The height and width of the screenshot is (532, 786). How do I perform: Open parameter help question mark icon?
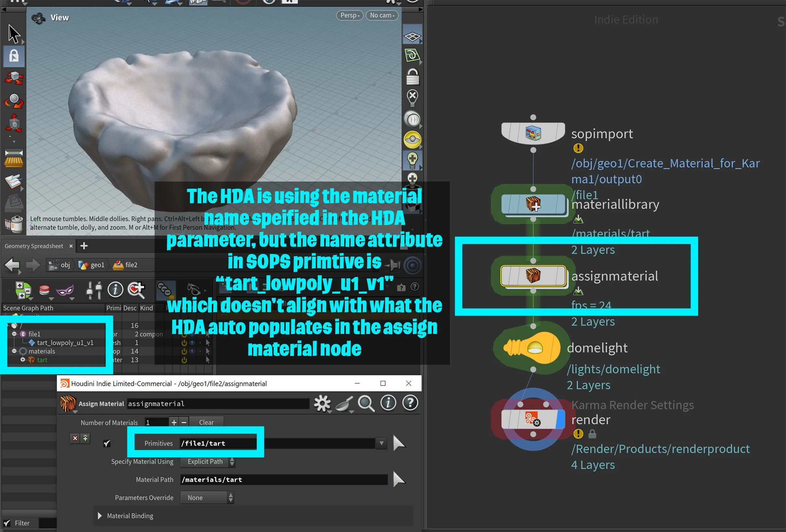[x=410, y=403]
